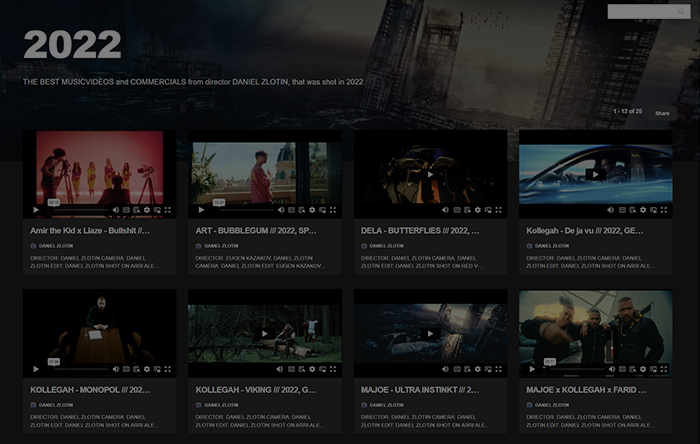
Task: Play the KOLLEGAH - MONOPOL video
Action: click(x=36, y=369)
